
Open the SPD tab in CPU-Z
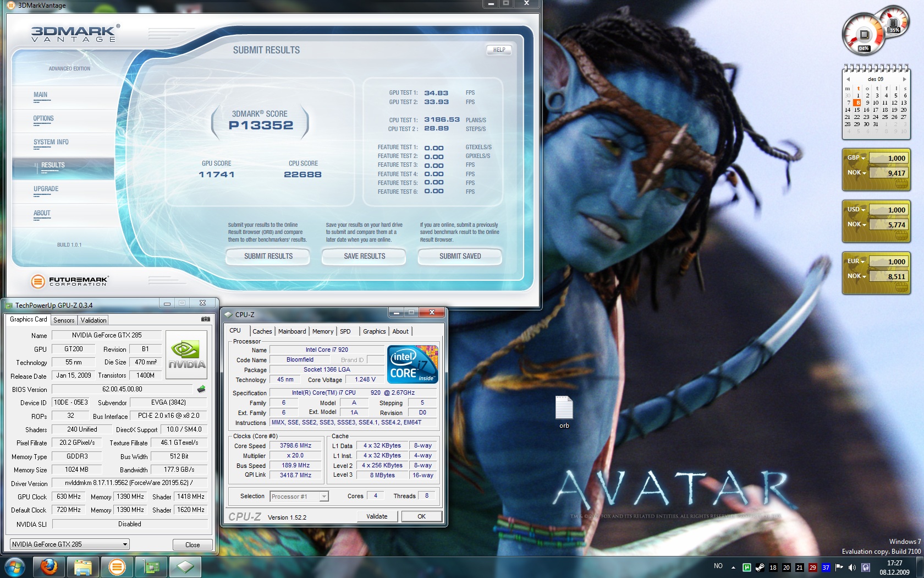click(x=345, y=331)
